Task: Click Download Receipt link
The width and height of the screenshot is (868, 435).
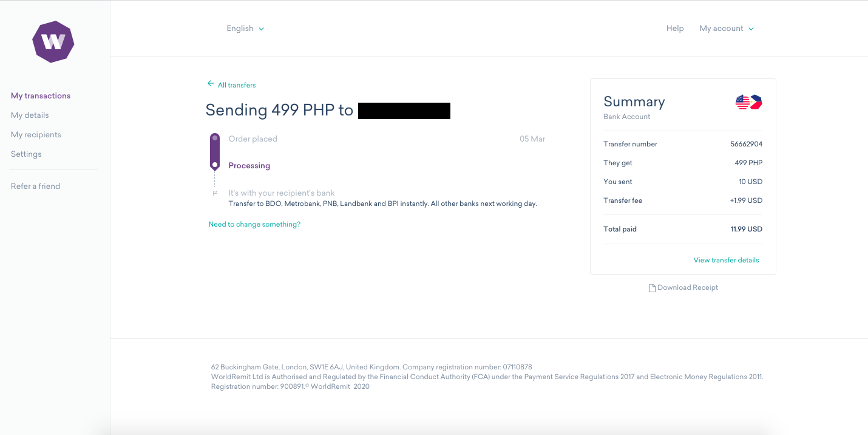Action: pos(688,287)
